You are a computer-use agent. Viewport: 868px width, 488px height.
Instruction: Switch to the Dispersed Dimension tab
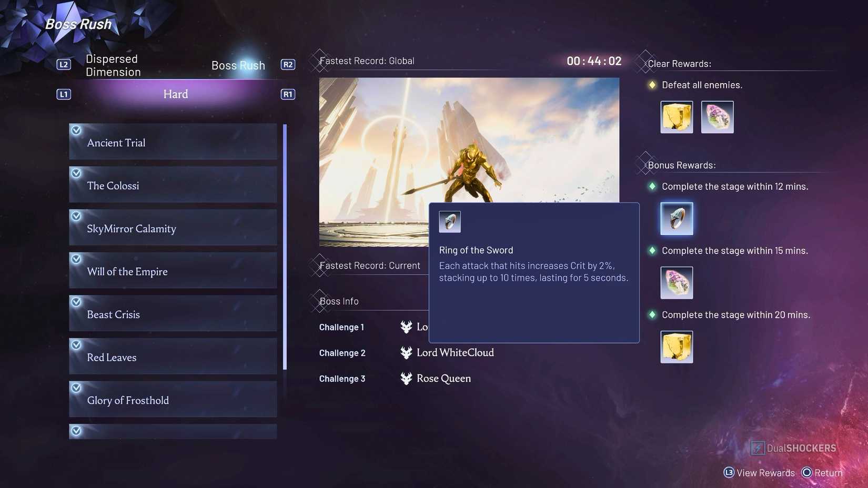coord(113,66)
